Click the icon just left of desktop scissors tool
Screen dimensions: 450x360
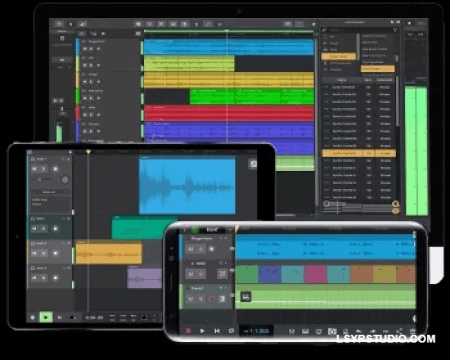pyautogui.click(x=150, y=24)
